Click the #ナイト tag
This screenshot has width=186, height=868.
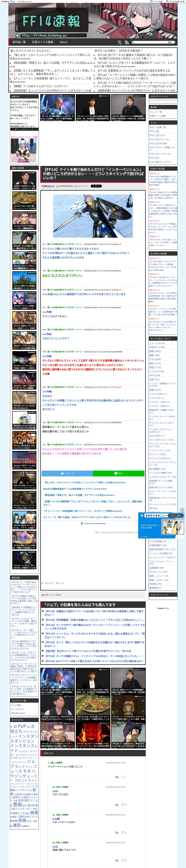coord(60,583)
